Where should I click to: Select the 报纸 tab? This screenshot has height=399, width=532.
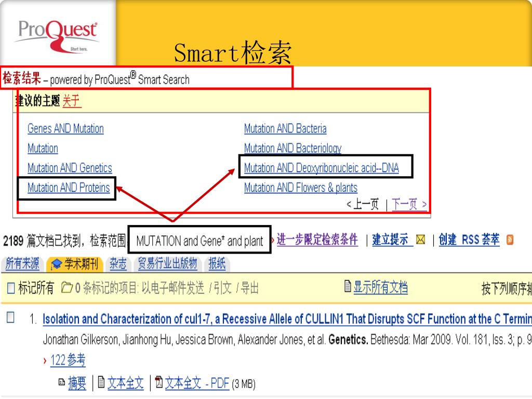(x=217, y=264)
